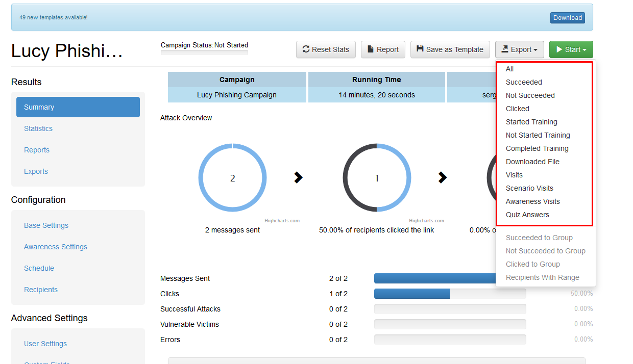The image size is (633, 364).
Task: Choose Visits from the export menu
Action: pyautogui.click(x=514, y=175)
